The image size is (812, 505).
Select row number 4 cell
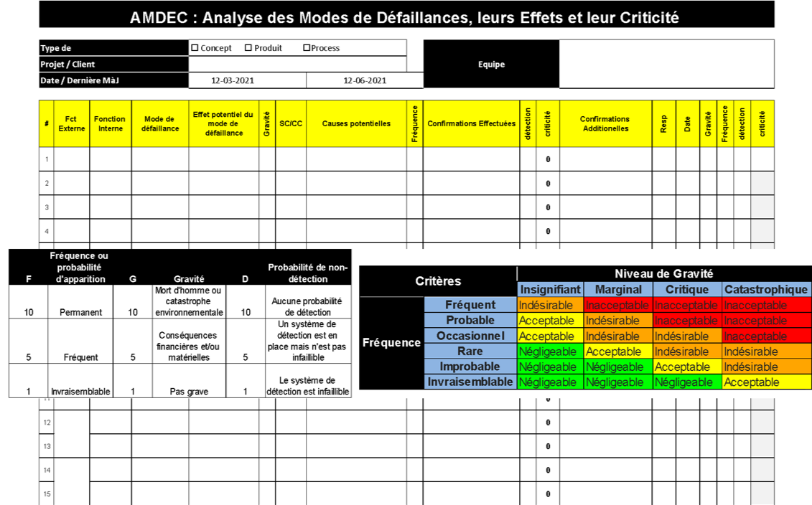tap(47, 231)
